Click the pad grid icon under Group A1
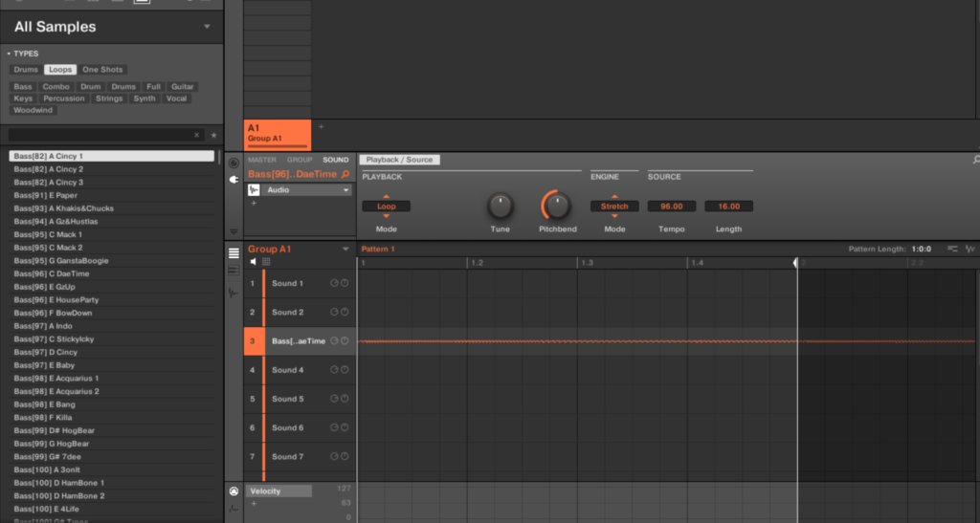This screenshot has height=523, width=980. [x=266, y=262]
